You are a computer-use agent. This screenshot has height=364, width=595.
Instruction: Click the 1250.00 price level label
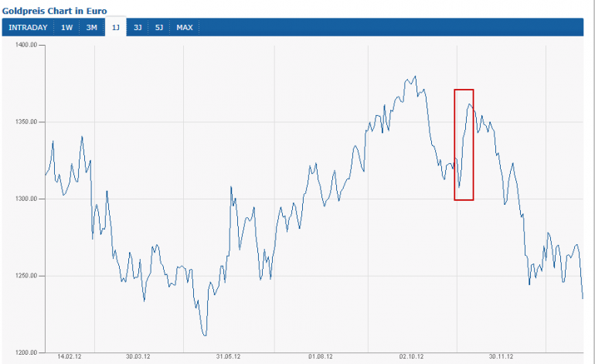[x=27, y=276]
